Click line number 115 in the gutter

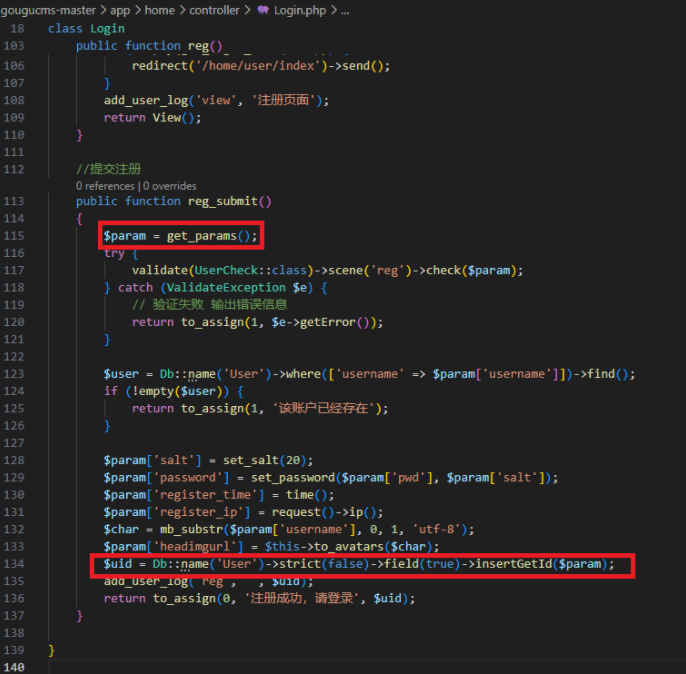(14, 236)
